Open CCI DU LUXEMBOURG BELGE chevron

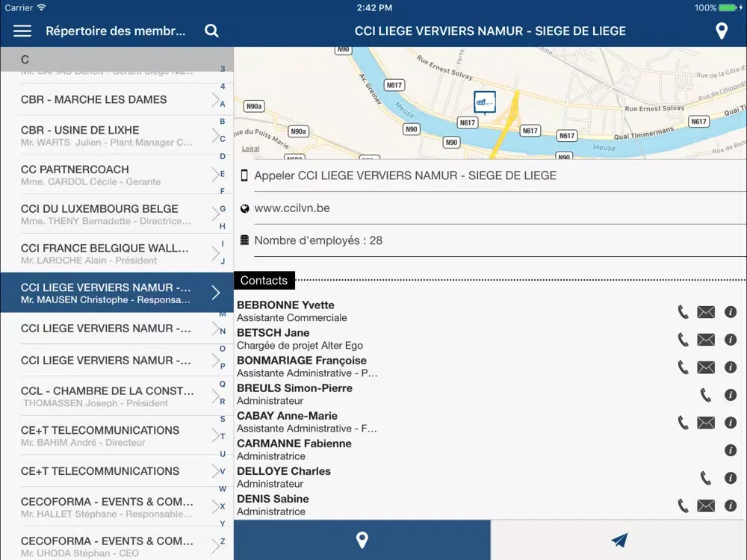point(216,214)
